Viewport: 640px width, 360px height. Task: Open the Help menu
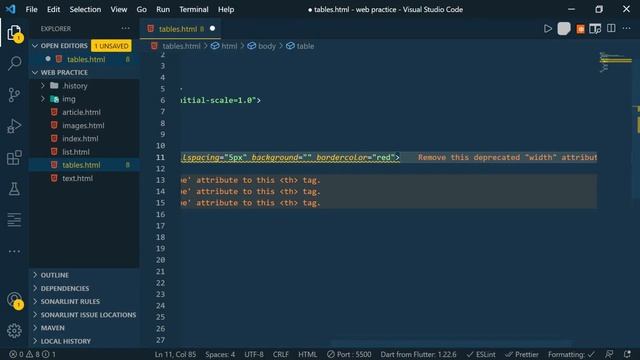pyautogui.click(x=226, y=9)
